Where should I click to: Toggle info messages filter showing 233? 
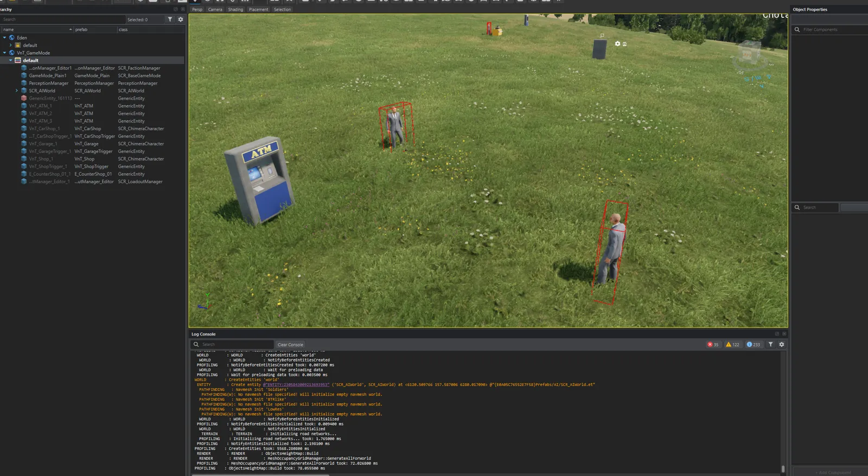pos(754,344)
